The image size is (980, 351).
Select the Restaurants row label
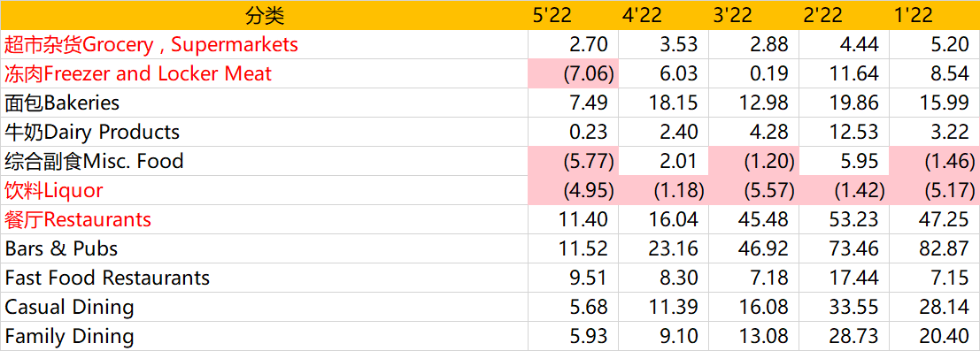[78, 219]
